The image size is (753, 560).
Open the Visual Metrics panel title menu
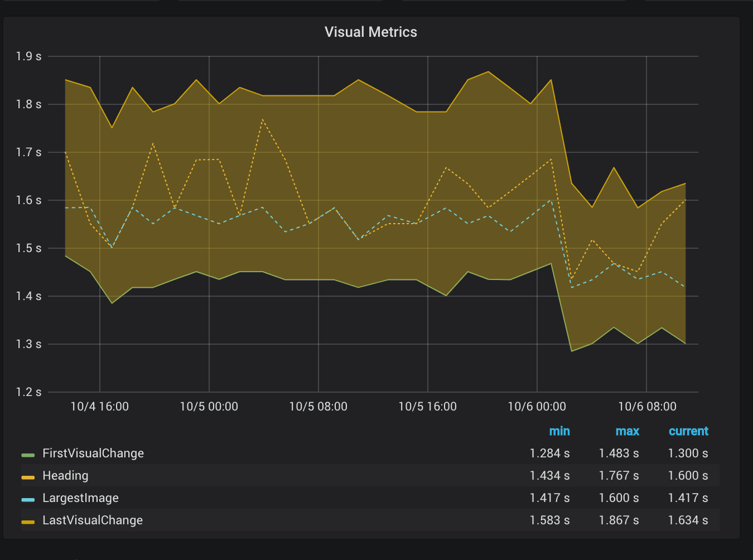(x=370, y=32)
